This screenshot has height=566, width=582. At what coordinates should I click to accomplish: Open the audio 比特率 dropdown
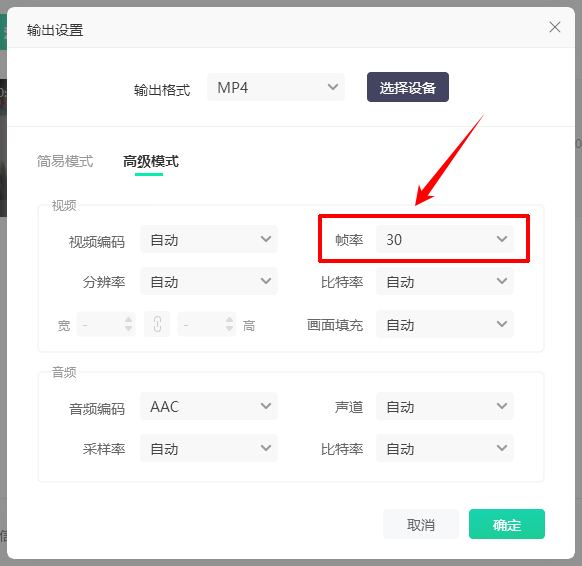coord(445,448)
